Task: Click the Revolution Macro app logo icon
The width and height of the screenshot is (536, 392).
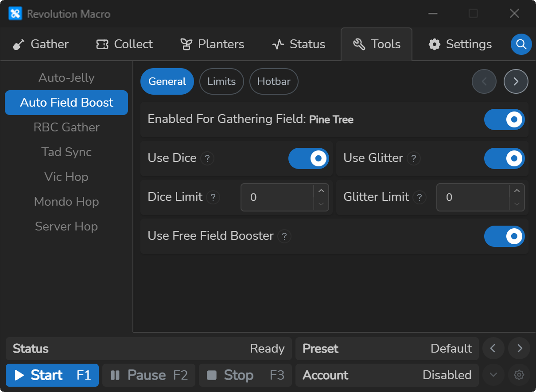Action: pos(15,14)
